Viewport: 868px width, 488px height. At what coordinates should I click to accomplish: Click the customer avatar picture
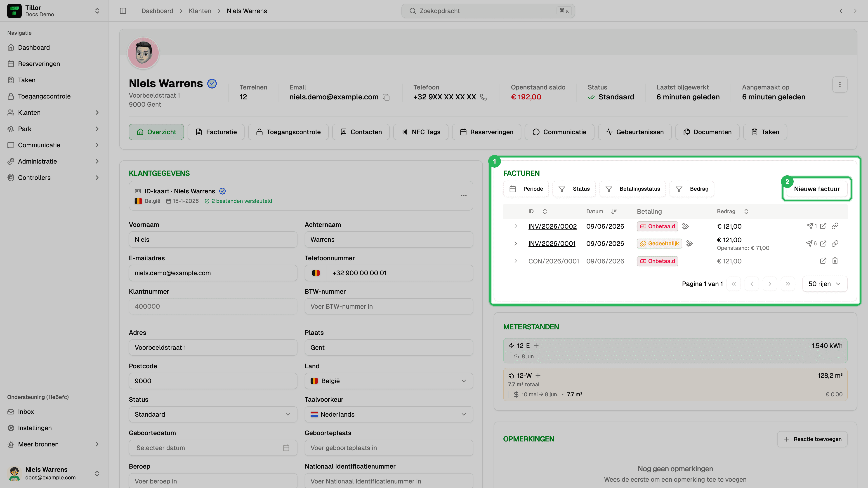[143, 53]
